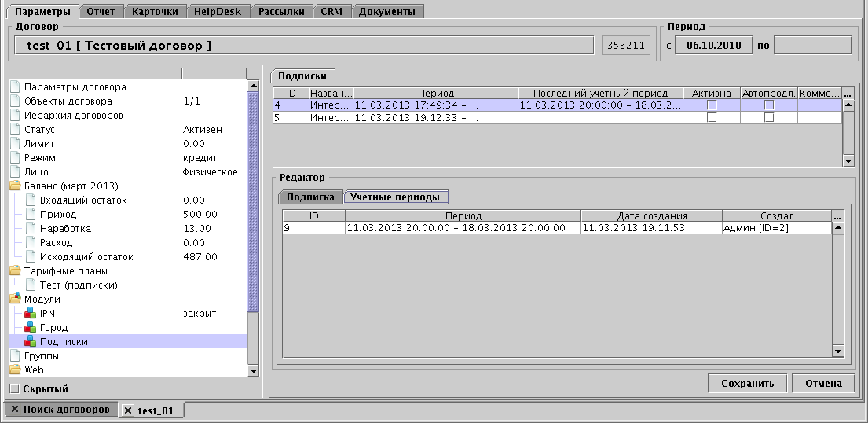
Task: Toggle Активна checkbox for subscription 4
Action: (712, 105)
